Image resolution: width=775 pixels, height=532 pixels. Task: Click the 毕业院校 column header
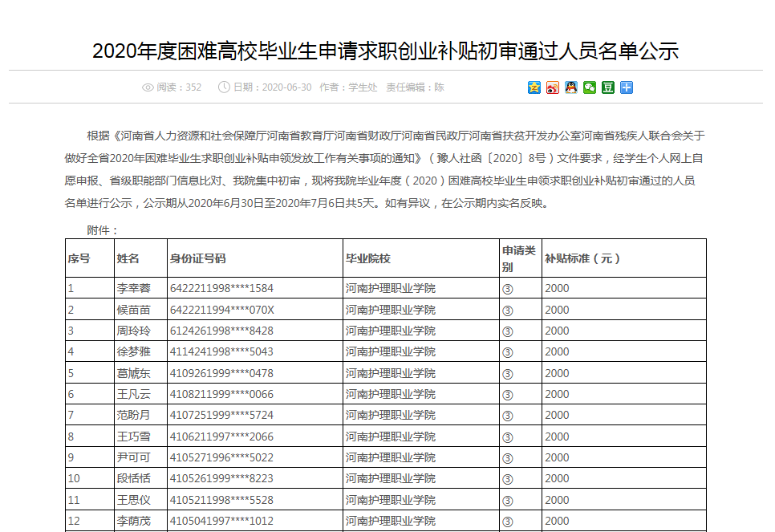(x=368, y=258)
